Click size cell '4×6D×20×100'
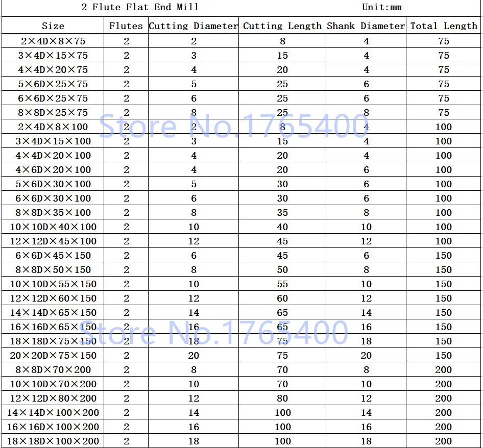The width and height of the screenshot is (483, 448). [x=53, y=169]
